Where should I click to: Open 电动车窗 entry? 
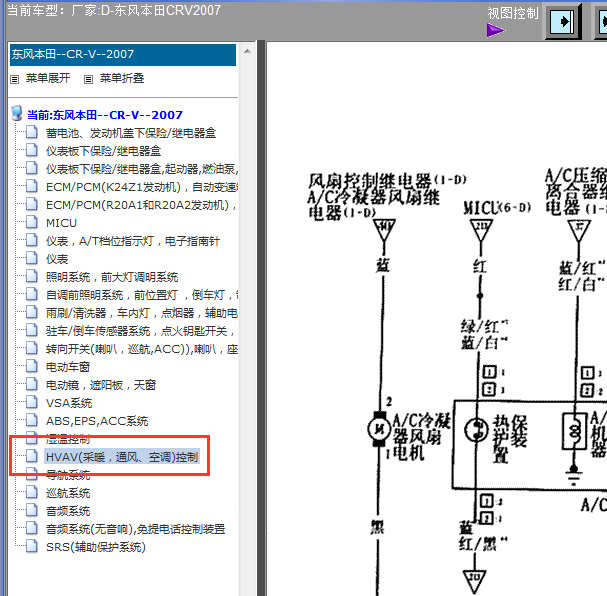pos(68,367)
